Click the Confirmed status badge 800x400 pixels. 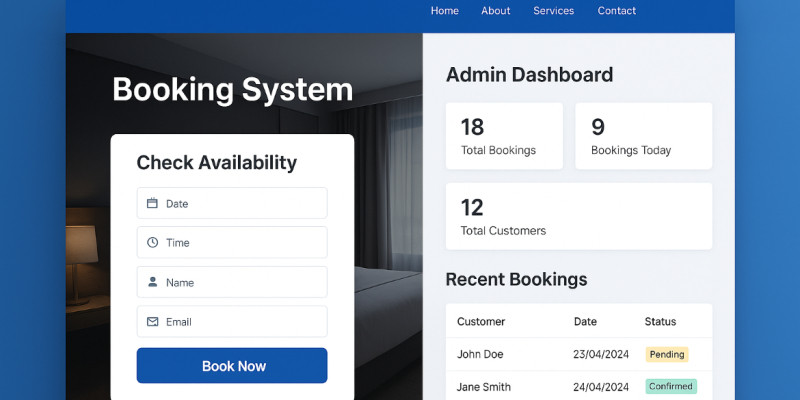point(670,387)
